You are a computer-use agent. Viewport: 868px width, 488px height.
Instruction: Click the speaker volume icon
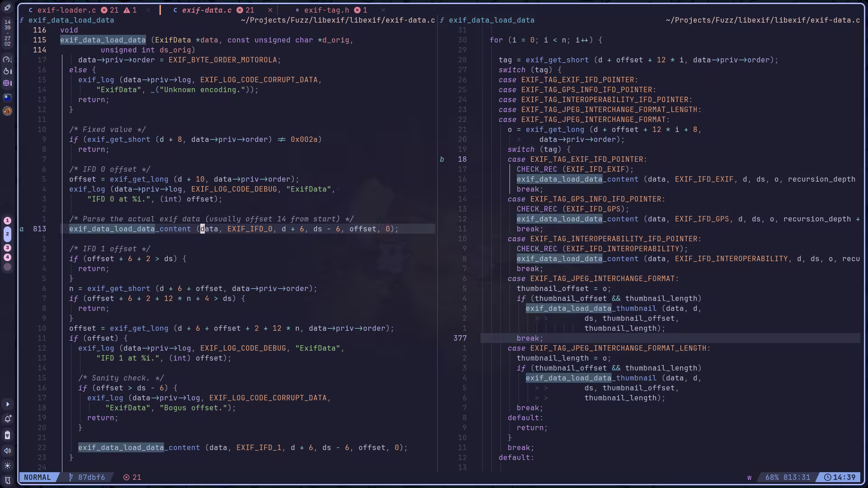[x=7, y=450]
